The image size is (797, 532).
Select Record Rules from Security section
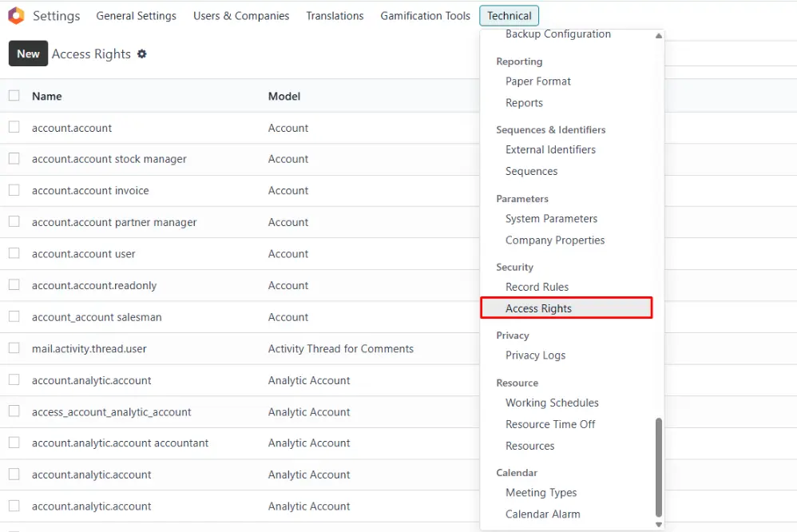537,287
